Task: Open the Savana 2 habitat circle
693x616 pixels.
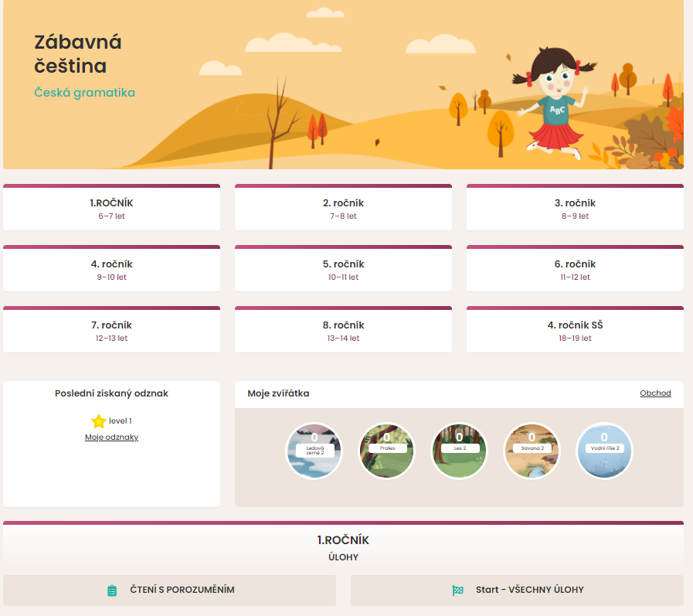Action: pyautogui.click(x=532, y=451)
